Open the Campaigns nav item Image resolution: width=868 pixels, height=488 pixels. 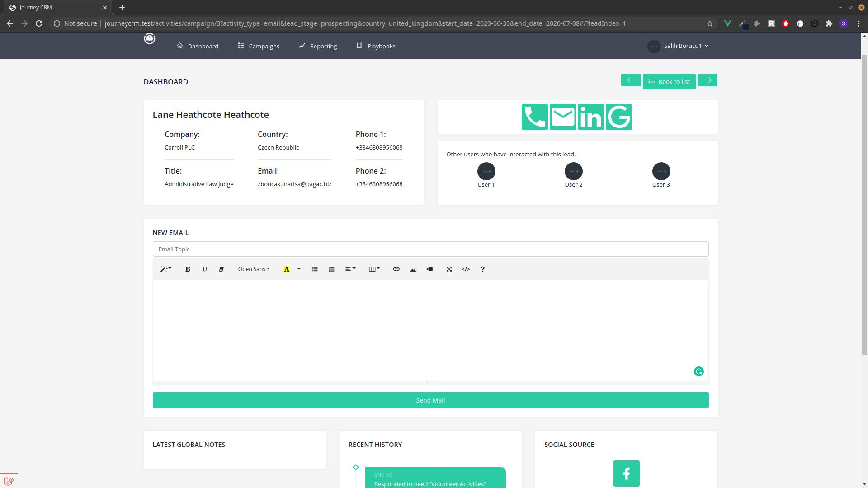click(x=259, y=46)
